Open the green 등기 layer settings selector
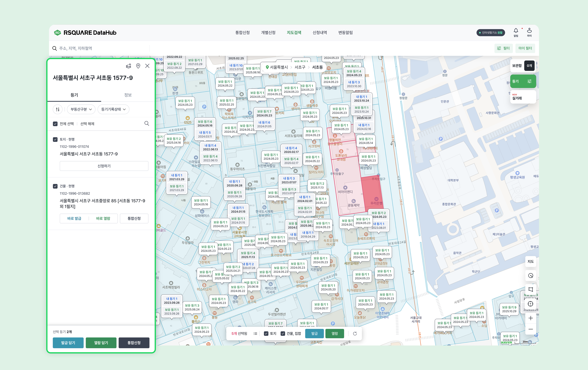Image resolution: width=588 pixels, height=370 pixels. pos(523,81)
